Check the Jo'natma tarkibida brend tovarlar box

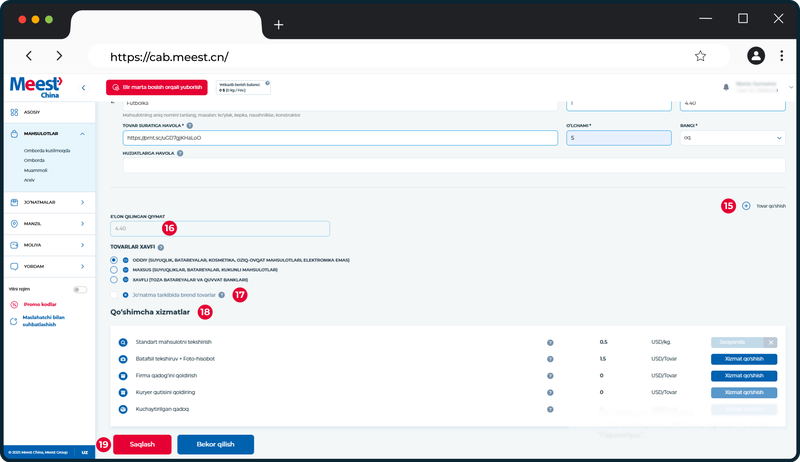(114, 295)
